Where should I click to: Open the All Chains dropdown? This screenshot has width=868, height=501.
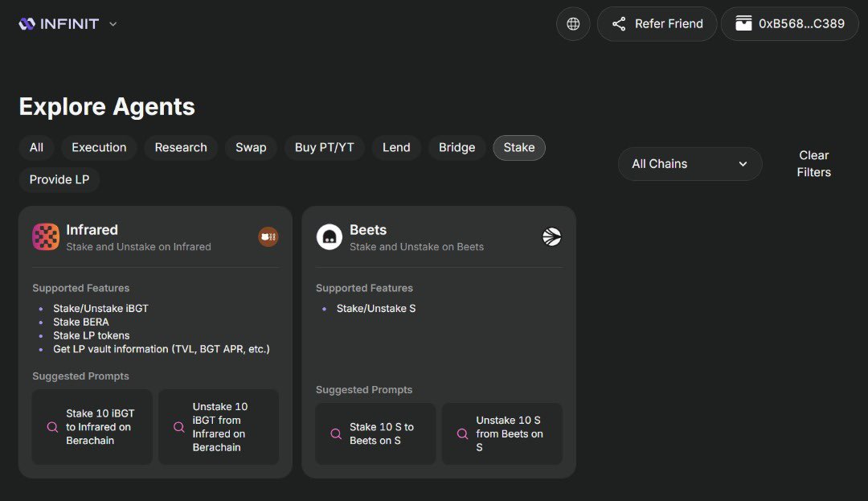click(x=690, y=164)
